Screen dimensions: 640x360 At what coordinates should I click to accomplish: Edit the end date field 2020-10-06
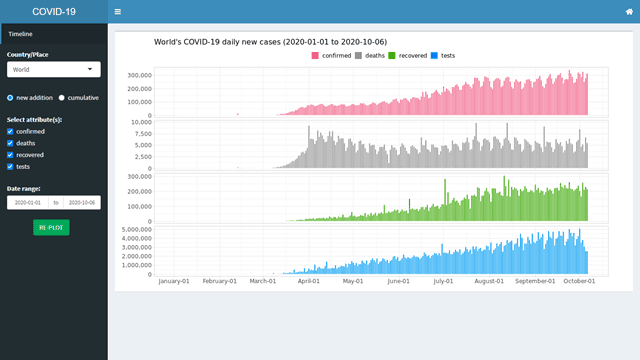(x=82, y=202)
